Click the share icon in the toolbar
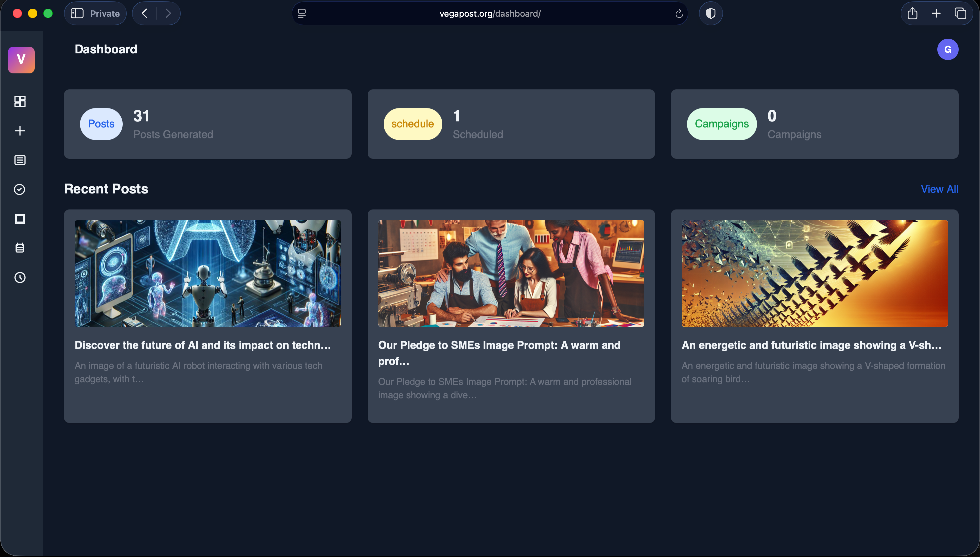 (912, 13)
